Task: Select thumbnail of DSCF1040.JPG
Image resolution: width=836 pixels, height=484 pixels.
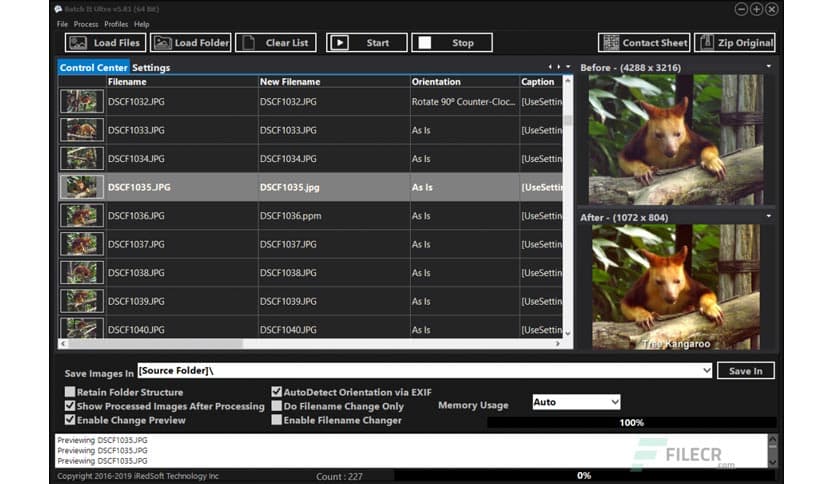Action: point(82,328)
